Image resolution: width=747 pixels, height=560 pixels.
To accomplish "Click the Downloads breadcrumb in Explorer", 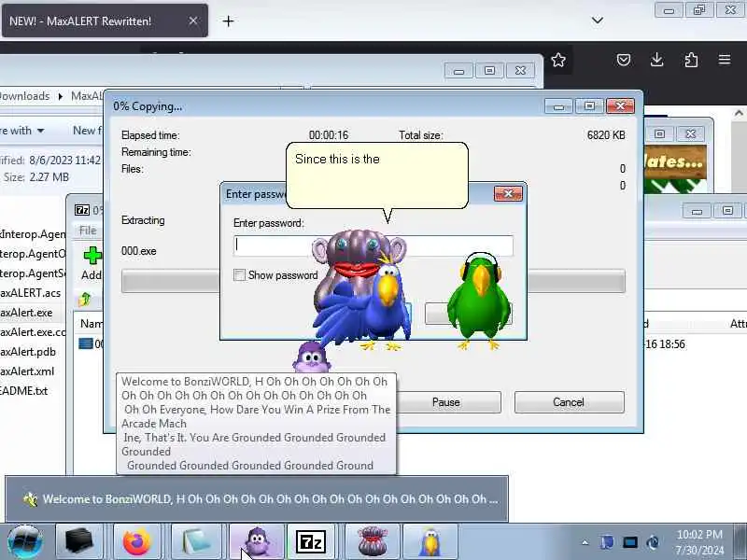I will click(x=25, y=96).
